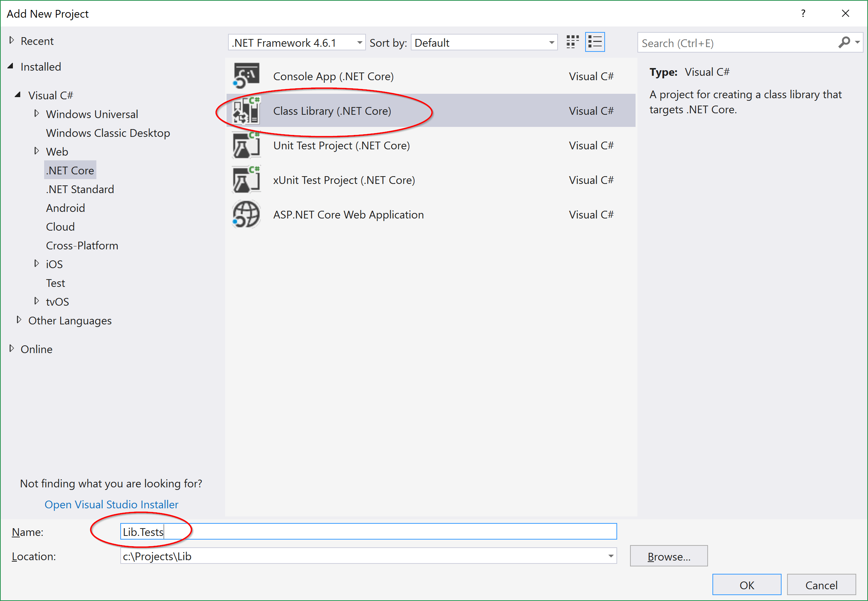This screenshot has width=868, height=601.
Task: Click Open Visual Studio Installer link
Action: (111, 504)
